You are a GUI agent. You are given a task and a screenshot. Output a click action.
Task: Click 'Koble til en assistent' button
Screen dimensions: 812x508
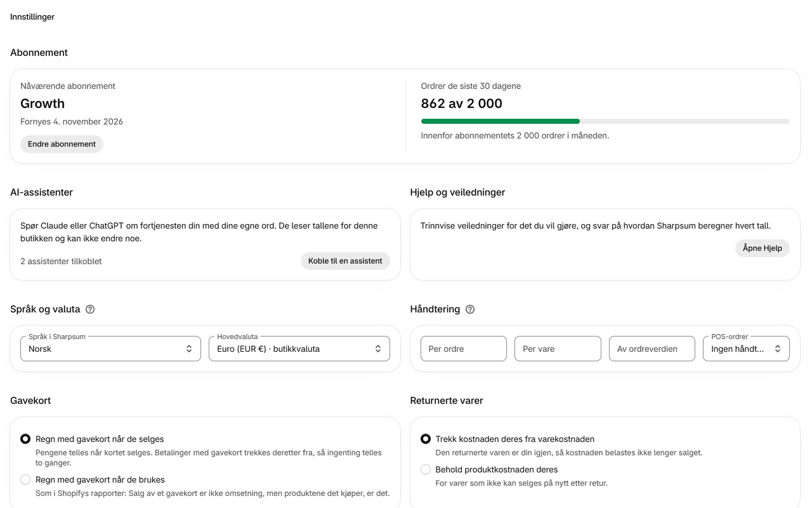(345, 261)
